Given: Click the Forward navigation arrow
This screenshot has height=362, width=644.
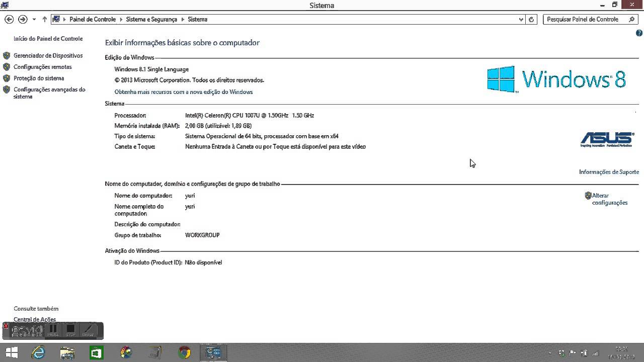Looking at the screenshot, I should coord(23,19).
